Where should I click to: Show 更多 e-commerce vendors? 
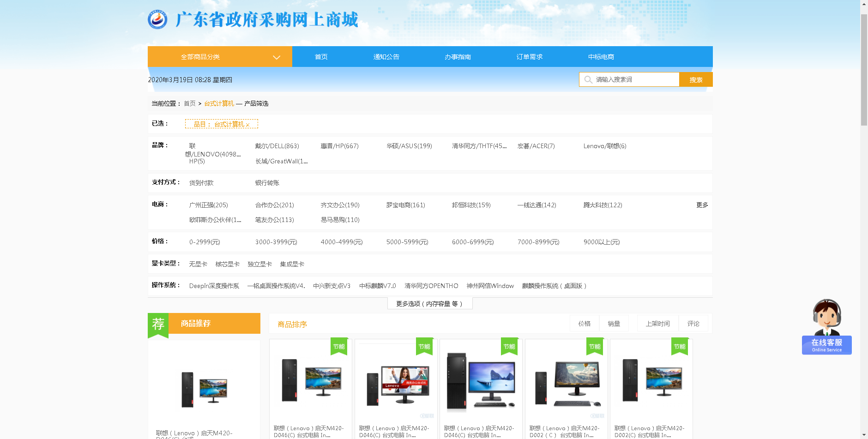702,205
